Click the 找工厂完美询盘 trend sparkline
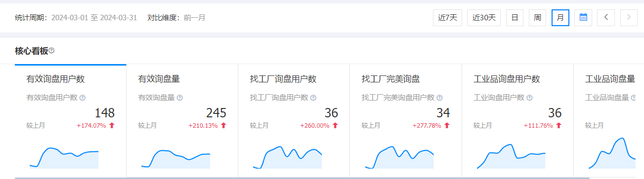This screenshot has height=179, width=644. 399,157
